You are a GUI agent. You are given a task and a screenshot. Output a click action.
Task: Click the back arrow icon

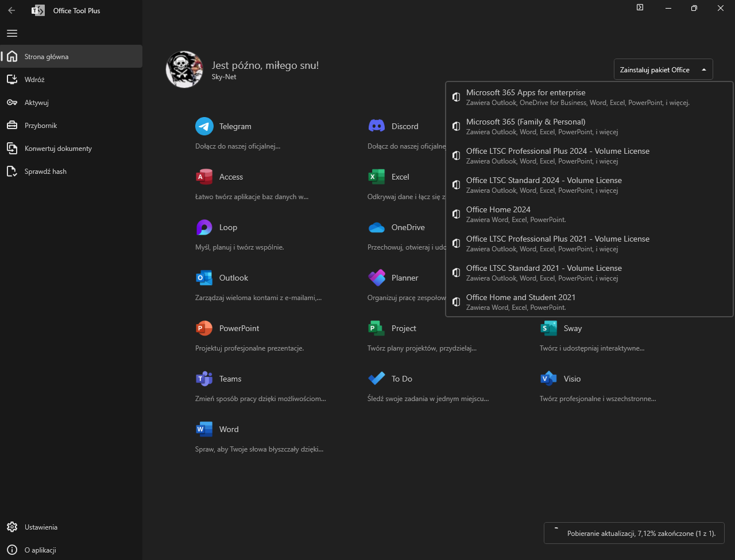pyautogui.click(x=11, y=10)
